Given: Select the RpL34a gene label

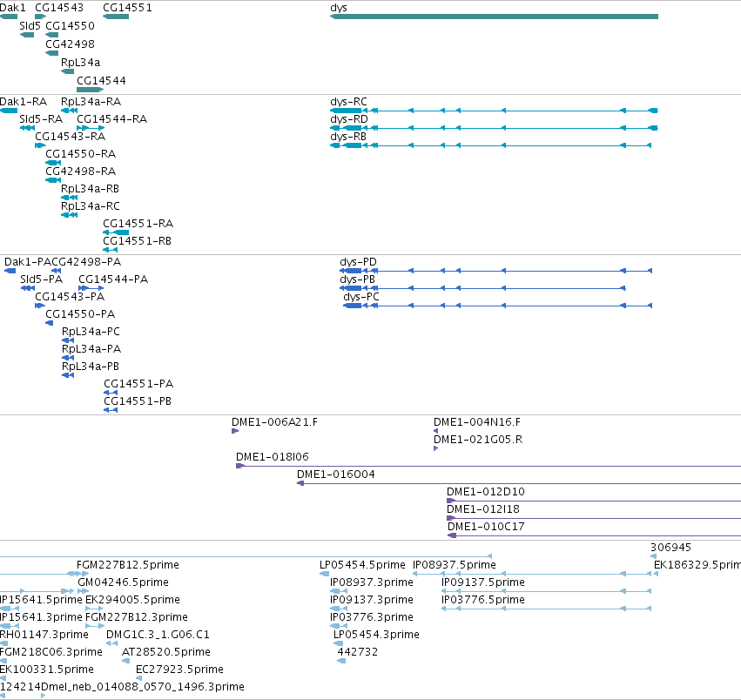Looking at the screenshot, I should pyautogui.click(x=81, y=63).
